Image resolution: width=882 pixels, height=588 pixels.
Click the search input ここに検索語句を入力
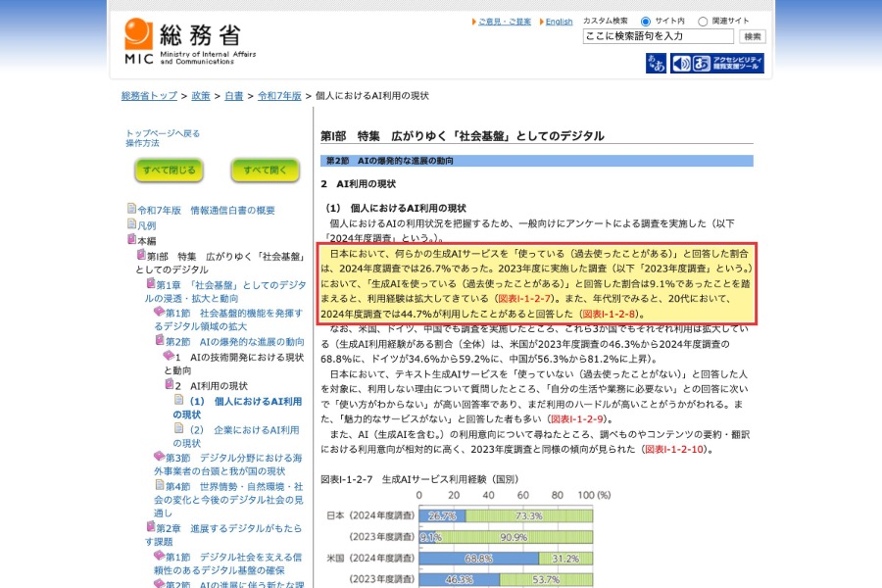659,36
